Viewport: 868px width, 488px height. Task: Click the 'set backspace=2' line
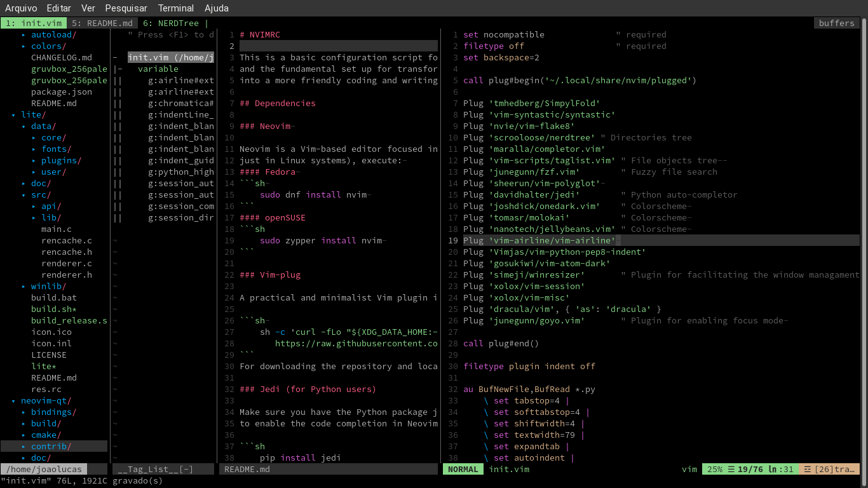click(501, 57)
